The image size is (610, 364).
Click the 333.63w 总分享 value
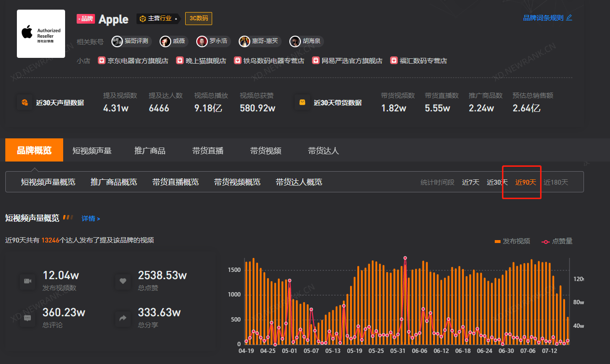pos(159,312)
